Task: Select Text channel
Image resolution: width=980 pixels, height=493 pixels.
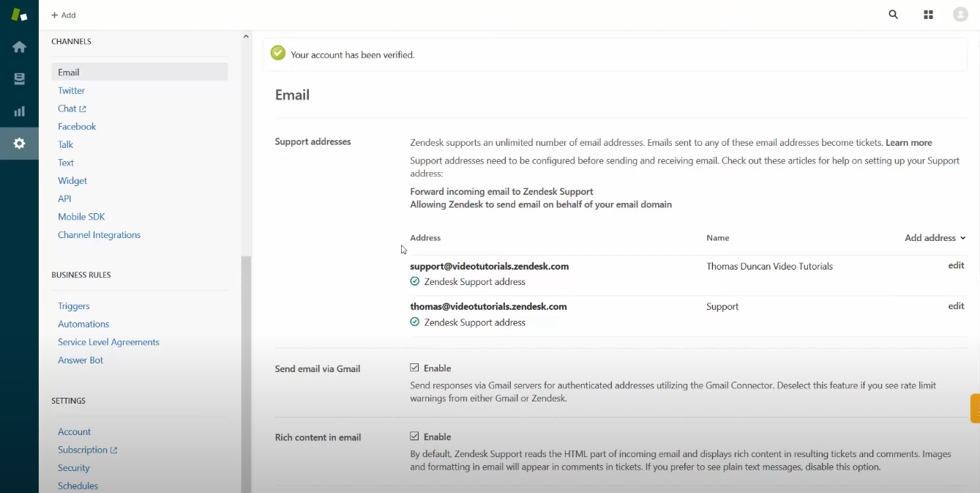Action: click(x=66, y=163)
